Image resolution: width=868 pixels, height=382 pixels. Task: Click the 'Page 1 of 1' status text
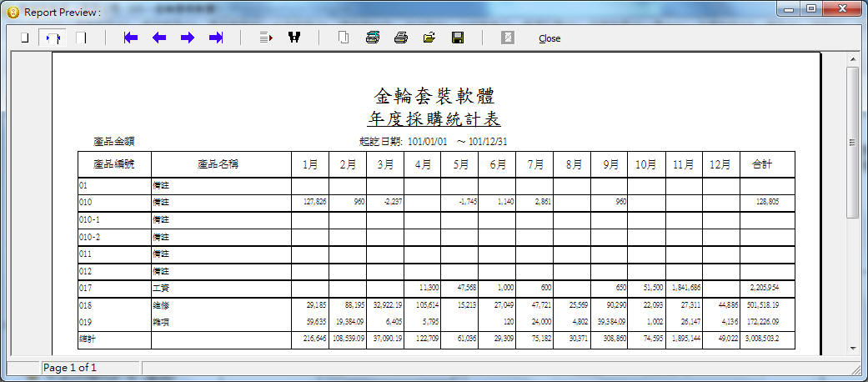(70, 368)
